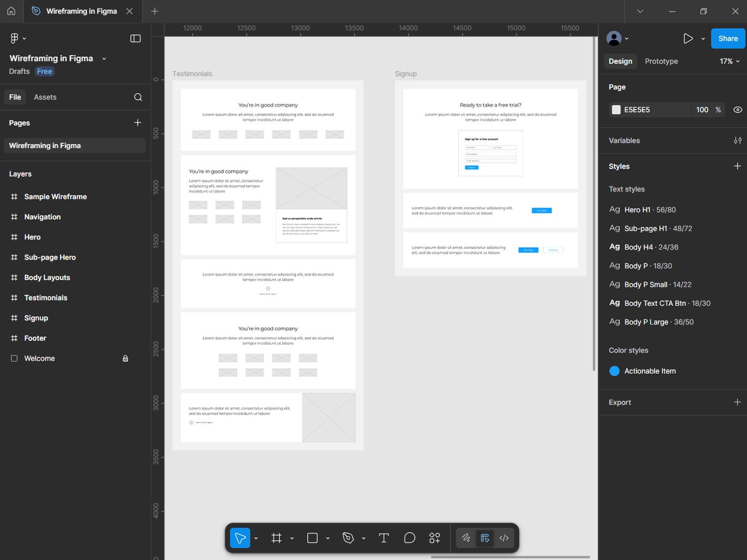Select the Frame tool in bottom toolbar

click(276, 538)
